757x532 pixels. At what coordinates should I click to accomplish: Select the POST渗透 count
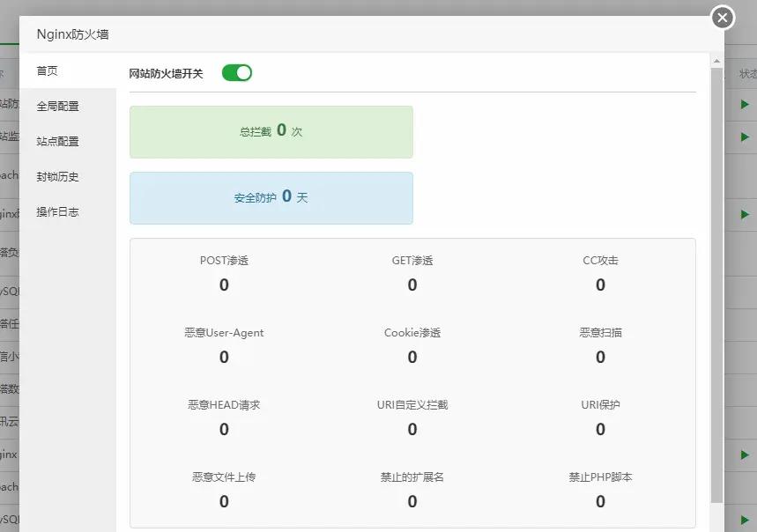pyautogui.click(x=224, y=284)
